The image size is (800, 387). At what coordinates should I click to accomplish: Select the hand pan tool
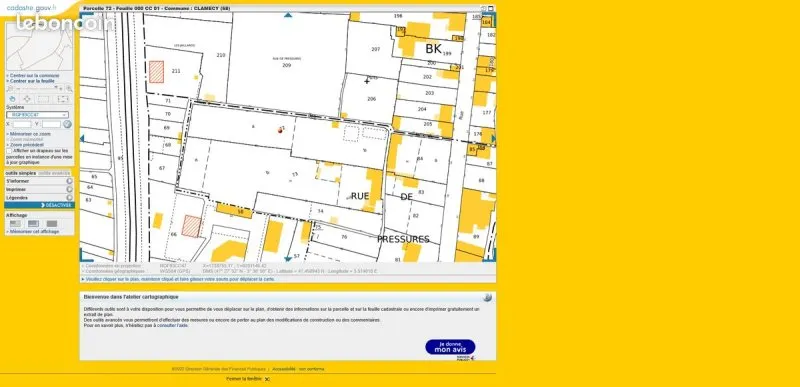(x=12, y=98)
